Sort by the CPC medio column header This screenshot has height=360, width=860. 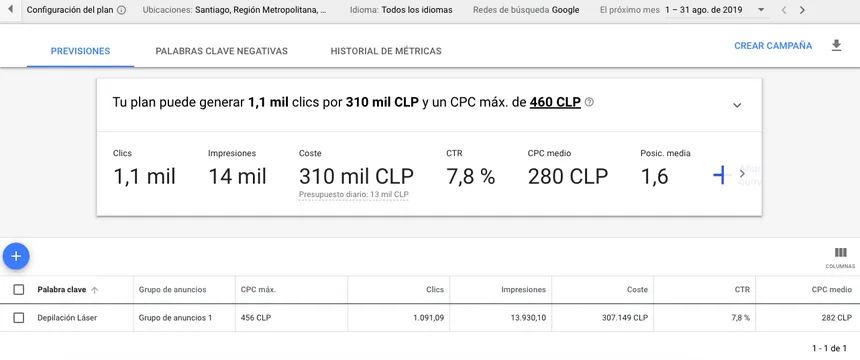(x=831, y=289)
